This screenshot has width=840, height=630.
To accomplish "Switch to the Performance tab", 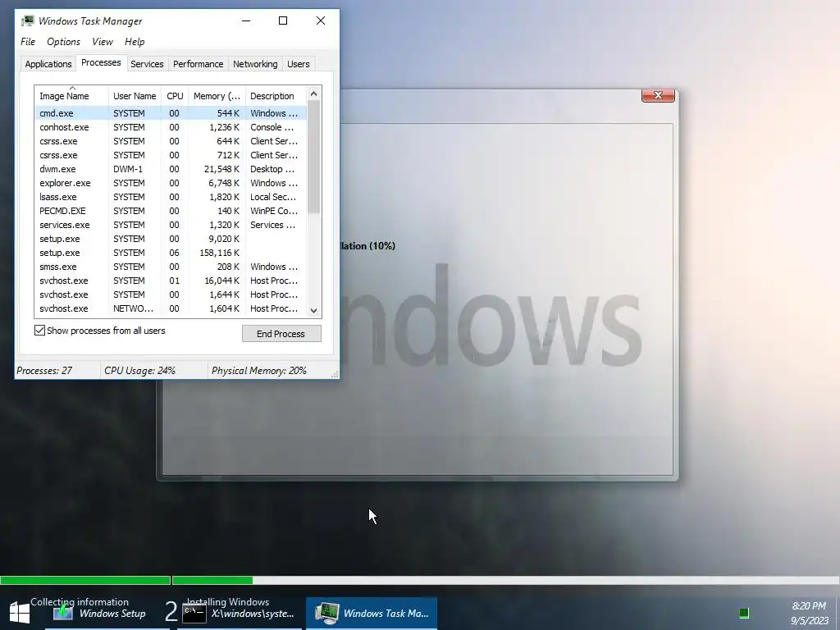I will tap(199, 64).
